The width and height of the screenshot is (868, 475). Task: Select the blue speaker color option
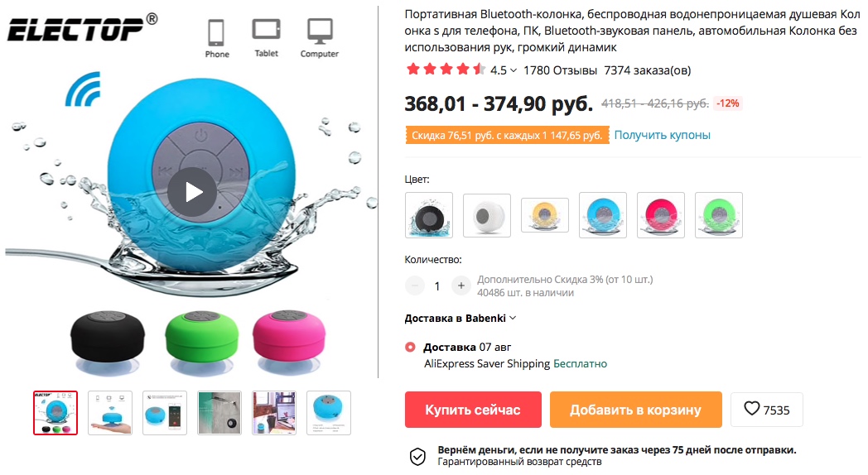603,215
